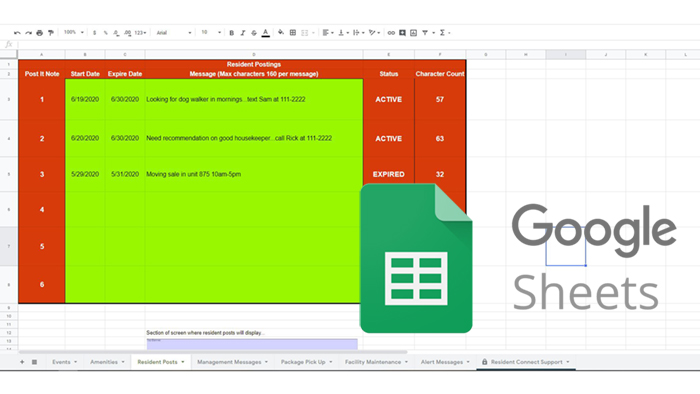
Task: Print the spreadsheet
Action: tap(40, 33)
